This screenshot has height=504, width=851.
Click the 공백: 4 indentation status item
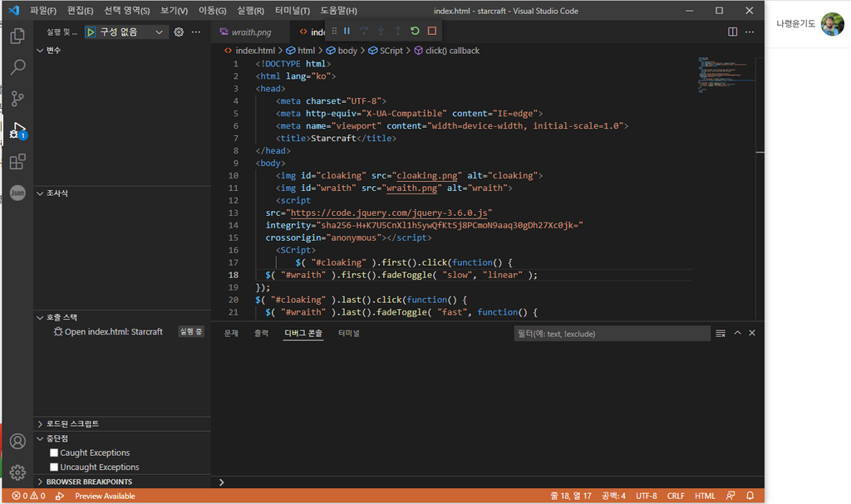point(613,496)
